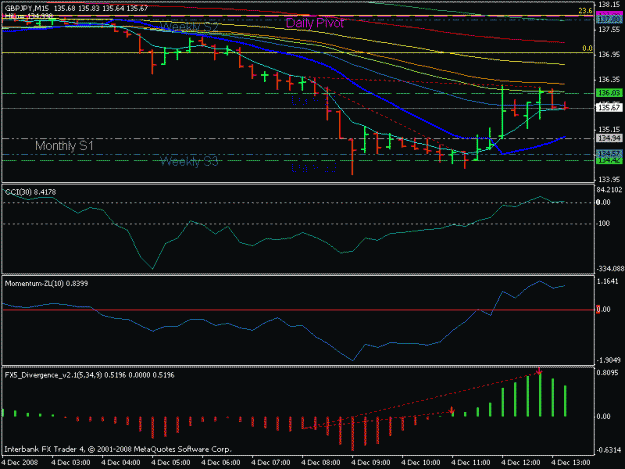625x469 pixels.
Task: Click the 134.94 price level tag
Action: click(x=609, y=138)
